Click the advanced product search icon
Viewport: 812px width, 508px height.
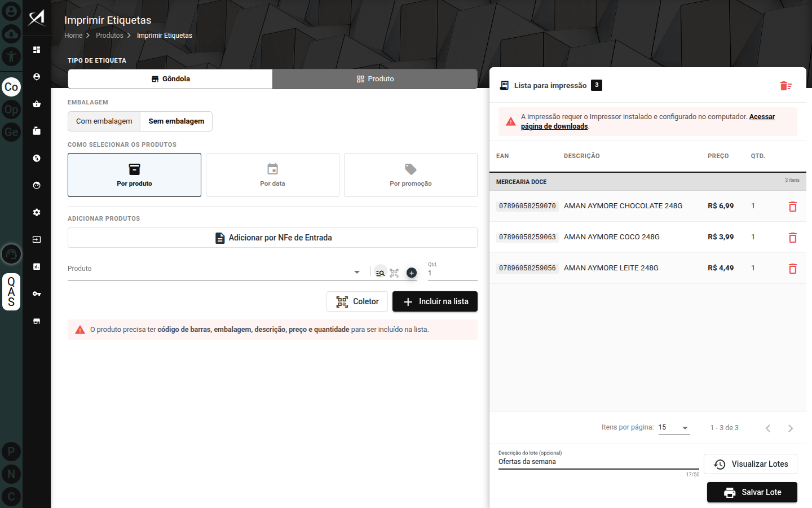(x=381, y=273)
